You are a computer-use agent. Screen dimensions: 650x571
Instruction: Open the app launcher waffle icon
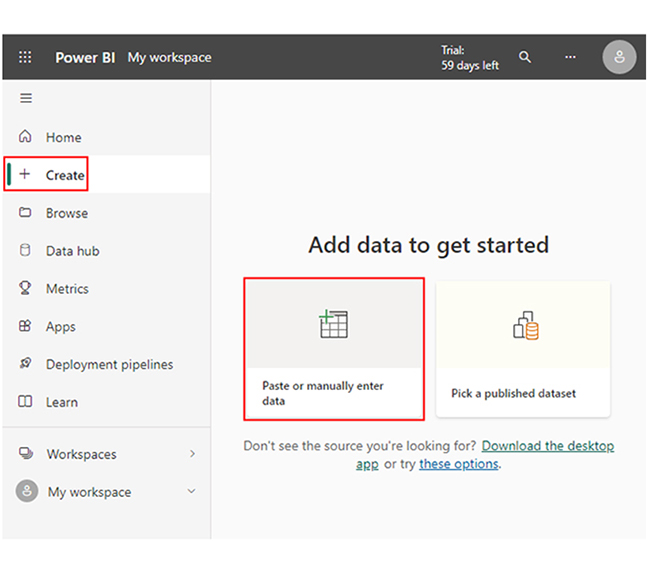coord(25,57)
